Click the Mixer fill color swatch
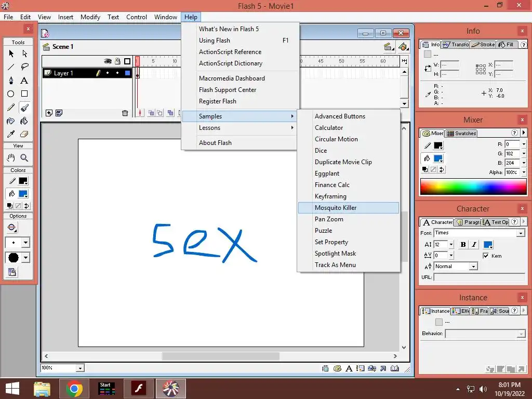Image resolution: width=532 pixels, height=399 pixels. pos(438,158)
